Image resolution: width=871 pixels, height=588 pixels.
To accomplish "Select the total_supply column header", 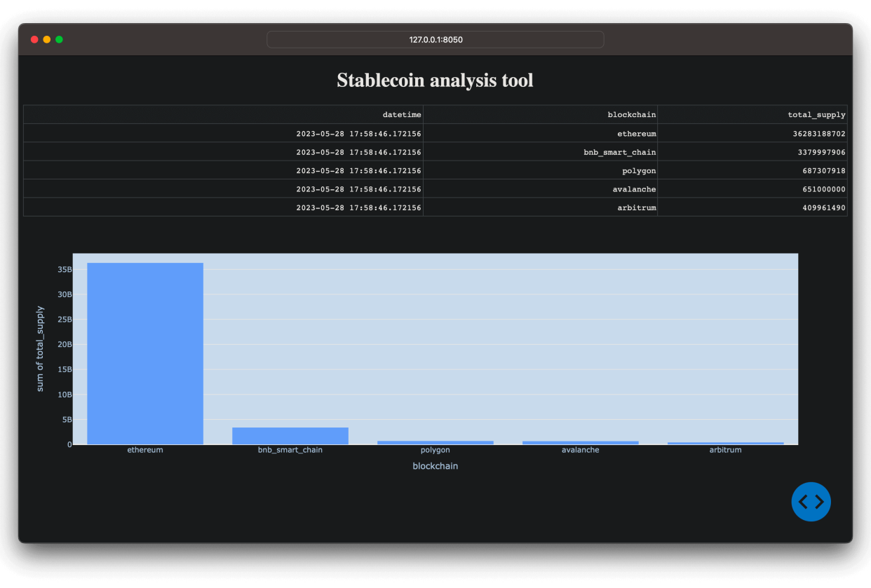I will point(816,115).
